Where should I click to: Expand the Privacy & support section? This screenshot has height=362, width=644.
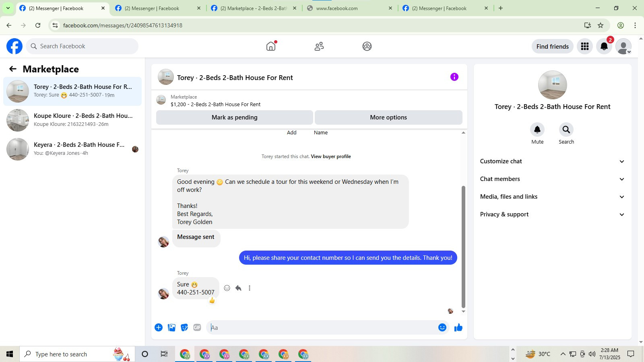(x=552, y=214)
